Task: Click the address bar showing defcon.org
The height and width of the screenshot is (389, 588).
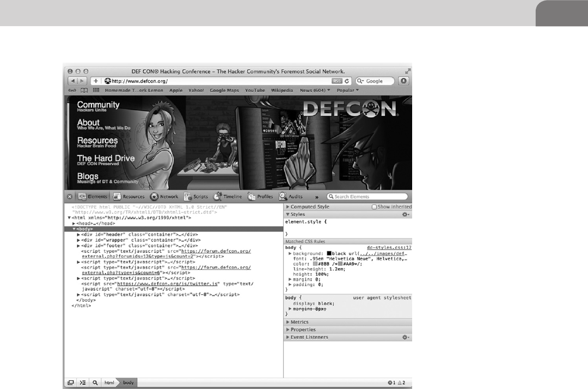Action: point(221,81)
